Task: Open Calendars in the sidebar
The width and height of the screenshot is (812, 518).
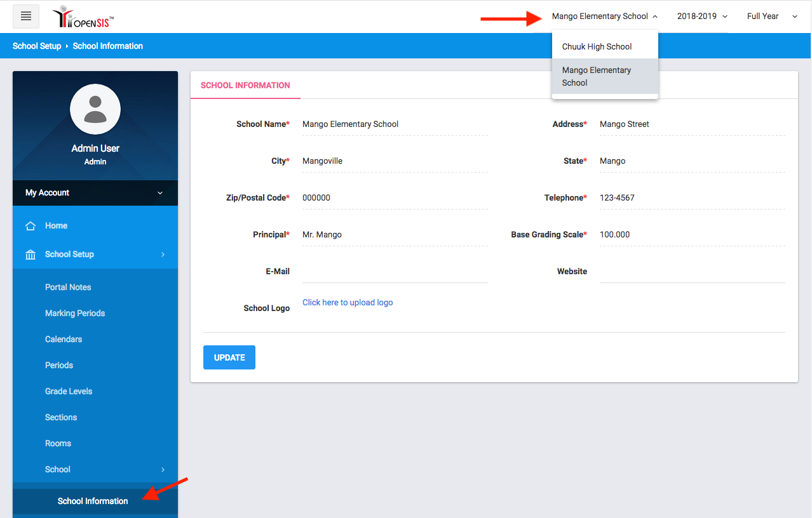Action: pos(64,340)
